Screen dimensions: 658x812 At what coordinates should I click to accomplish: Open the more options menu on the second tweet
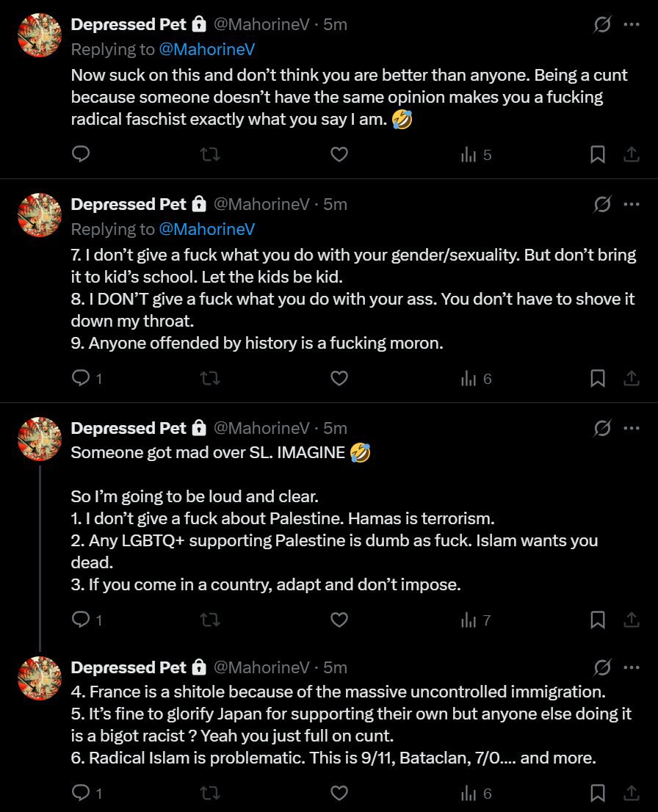pyautogui.click(x=631, y=204)
